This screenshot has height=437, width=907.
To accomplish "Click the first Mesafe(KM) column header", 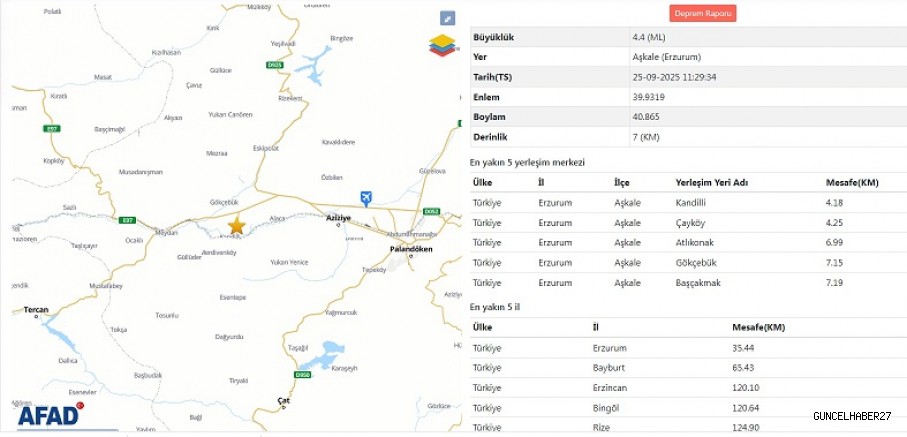I will click(x=852, y=183).
